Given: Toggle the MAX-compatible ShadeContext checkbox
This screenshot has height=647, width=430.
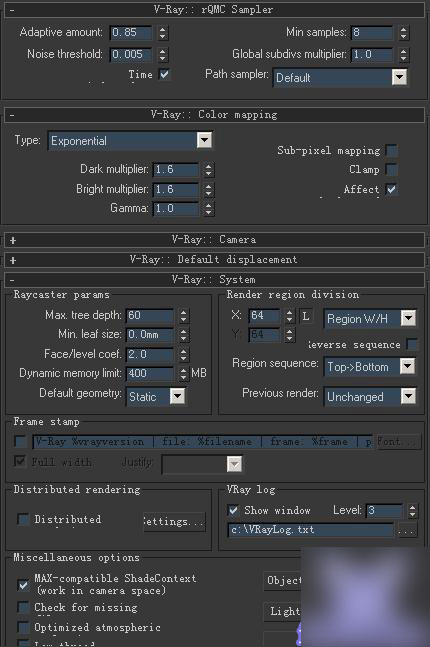Looking at the screenshot, I should [23, 585].
